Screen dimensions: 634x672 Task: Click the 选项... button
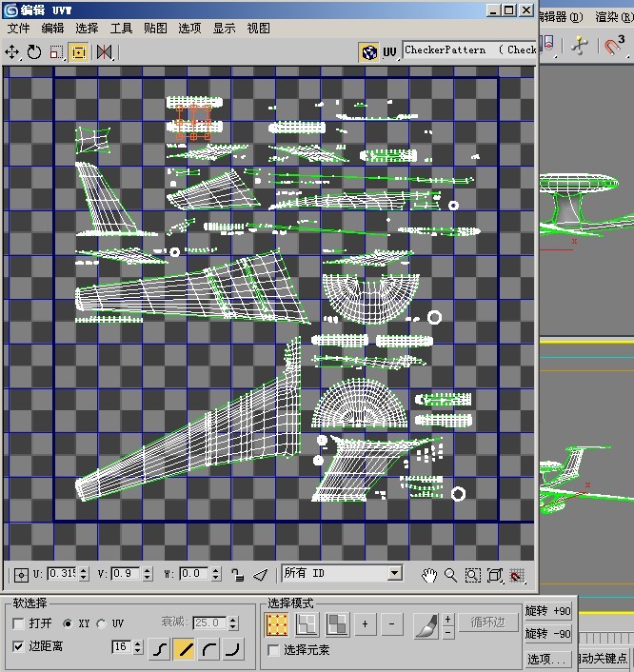click(x=547, y=658)
